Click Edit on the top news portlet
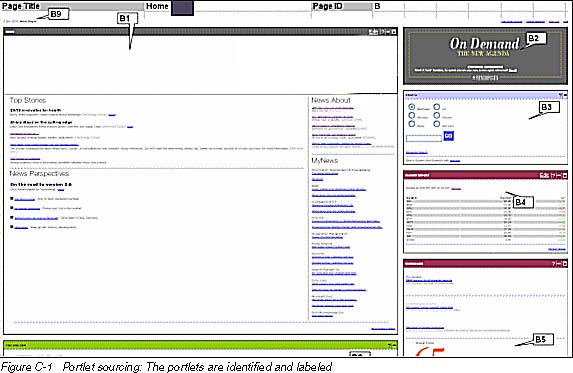573x373 pixels. [373, 32]
